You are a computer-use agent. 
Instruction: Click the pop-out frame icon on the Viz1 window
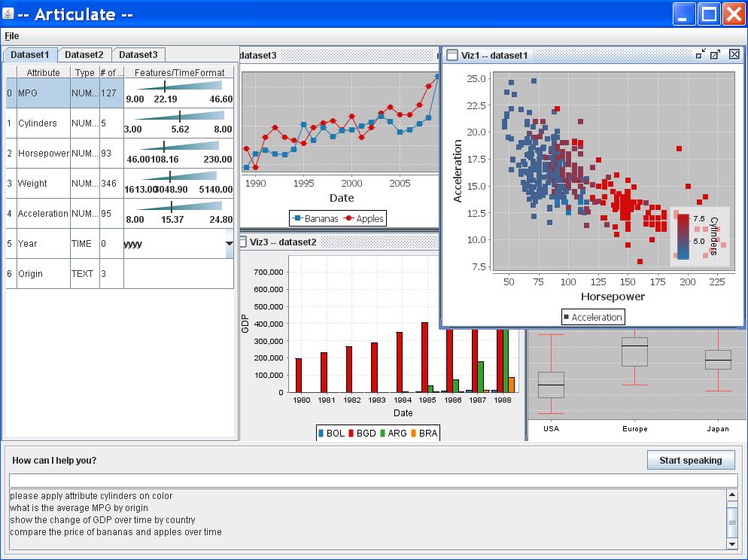click(x=716, y=55)
